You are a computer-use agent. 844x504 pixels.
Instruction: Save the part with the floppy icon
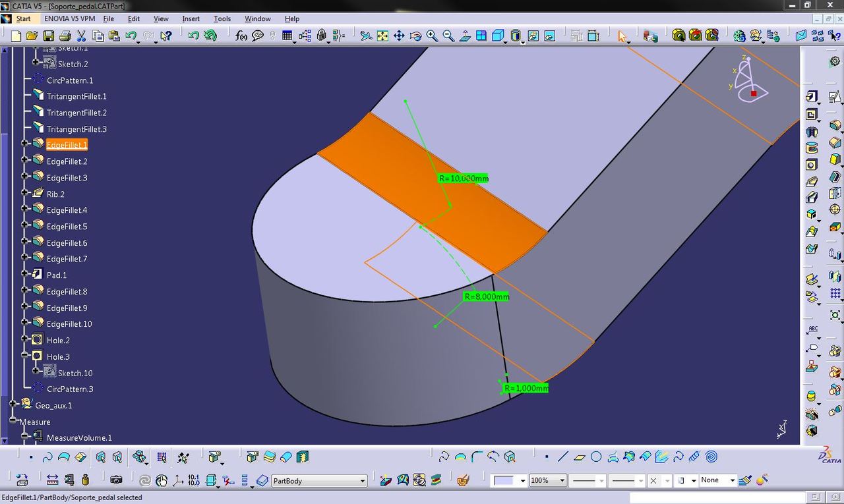[x=49, y=36]
